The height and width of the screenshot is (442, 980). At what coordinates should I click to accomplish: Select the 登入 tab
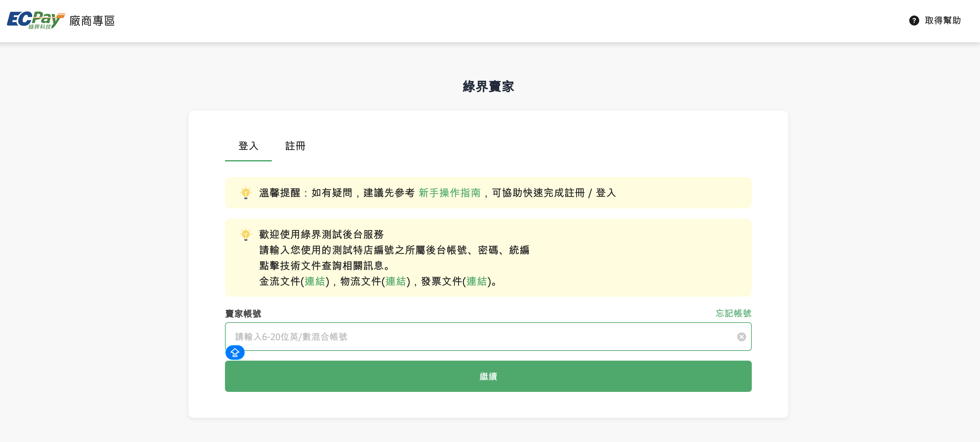tap(248, 146)
